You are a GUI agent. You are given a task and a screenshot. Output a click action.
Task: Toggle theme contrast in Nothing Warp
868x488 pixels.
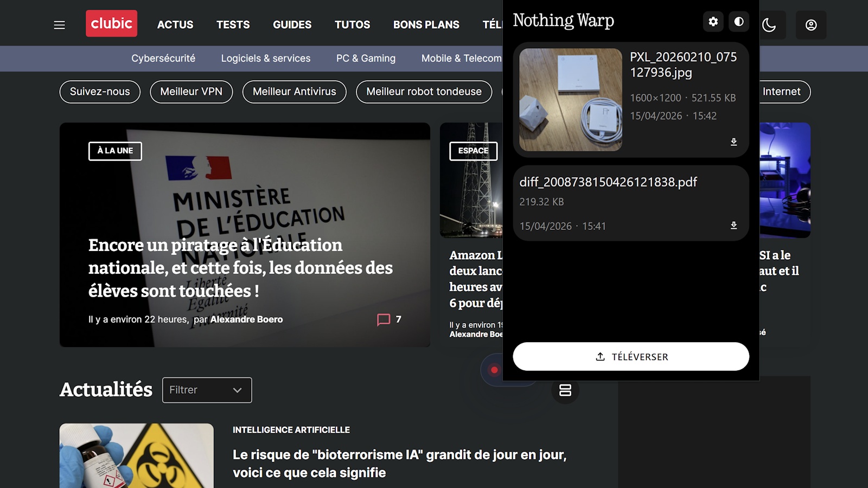coord(738,22)
